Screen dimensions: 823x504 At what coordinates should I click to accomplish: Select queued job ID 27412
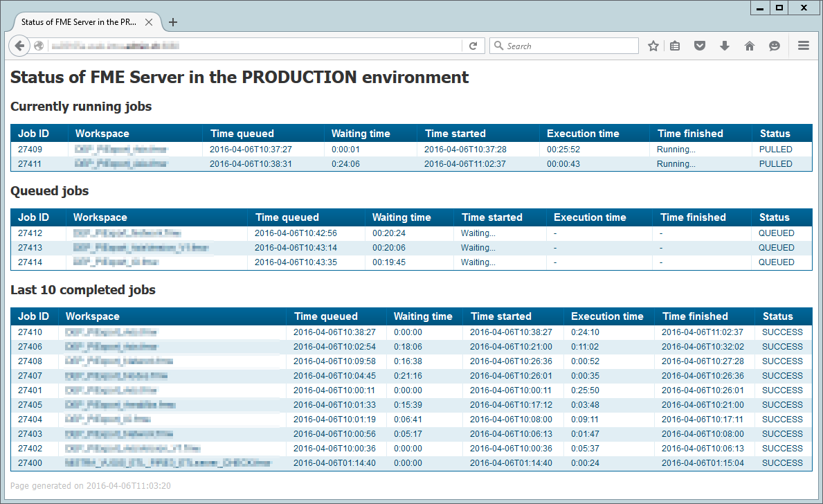point(30,233)
